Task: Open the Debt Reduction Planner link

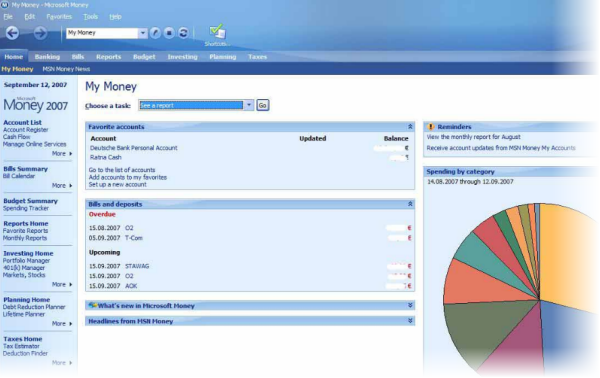Action: [x=34, y=307]
